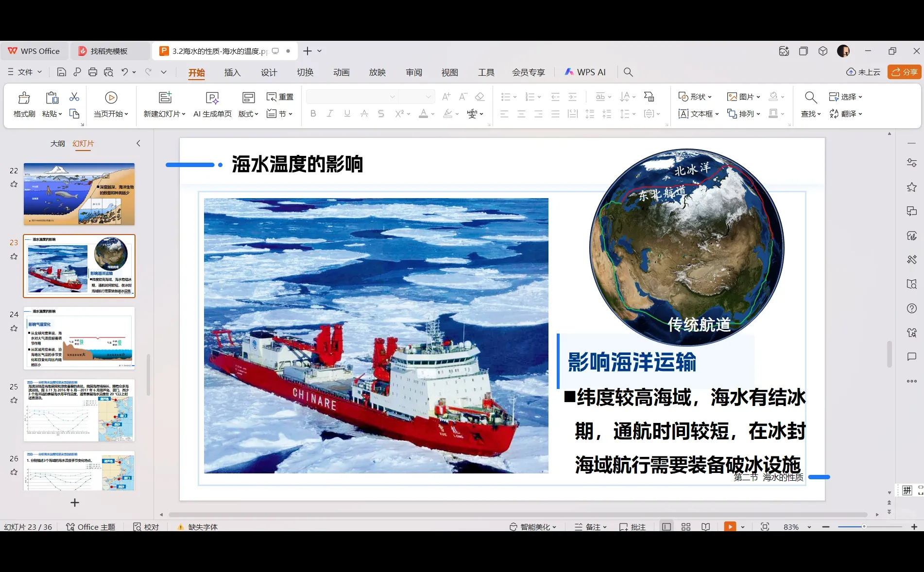Click the 未上云 cloud status button

coord(863,72)
